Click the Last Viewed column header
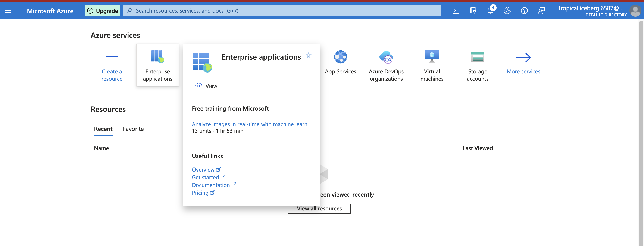This screenshot has width=644, height=246. (478, 148)
